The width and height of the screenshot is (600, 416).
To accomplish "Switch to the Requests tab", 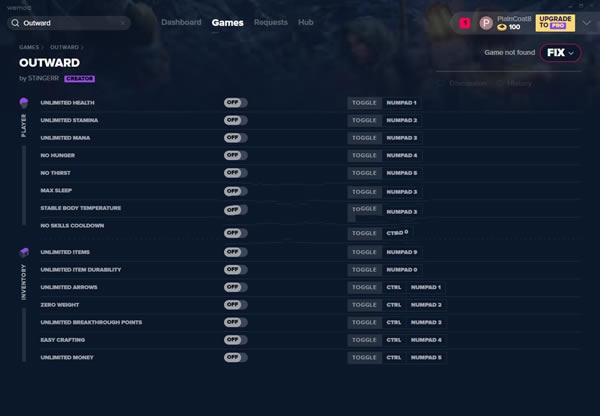I will coord(270,22).
